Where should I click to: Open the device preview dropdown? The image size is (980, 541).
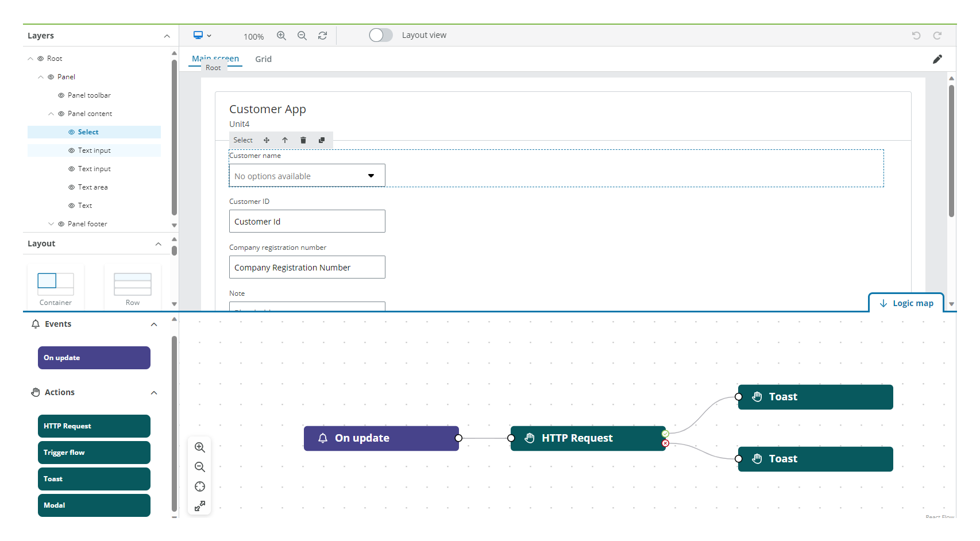tap(202, 36)
